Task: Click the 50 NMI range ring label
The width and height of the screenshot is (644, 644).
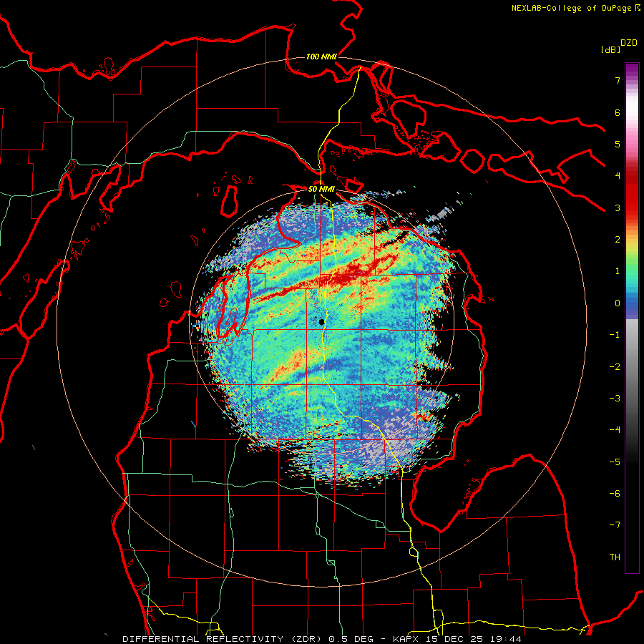Action: click(321, 190)
